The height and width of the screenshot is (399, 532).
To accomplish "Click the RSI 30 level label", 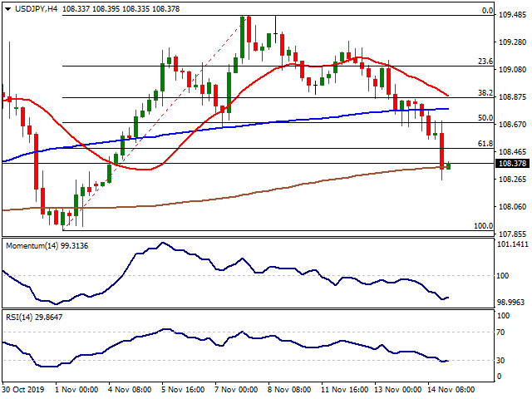I will click(x=500, y=361).
